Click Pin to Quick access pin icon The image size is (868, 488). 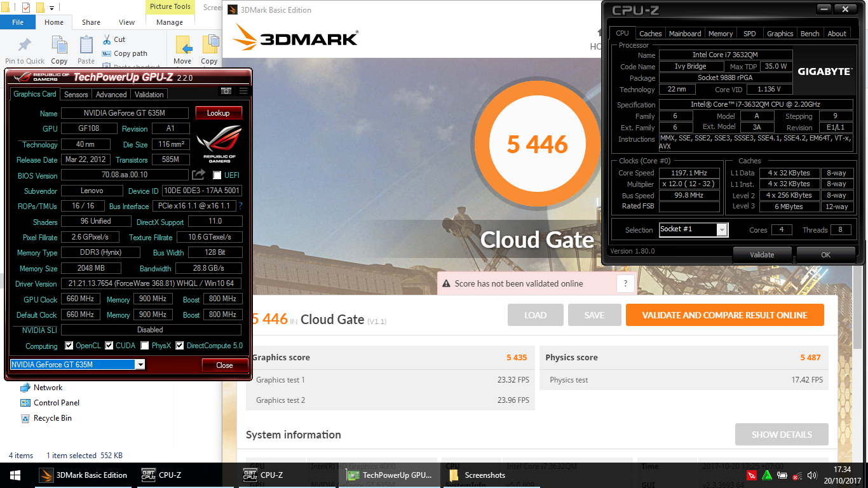coord(25,45)
